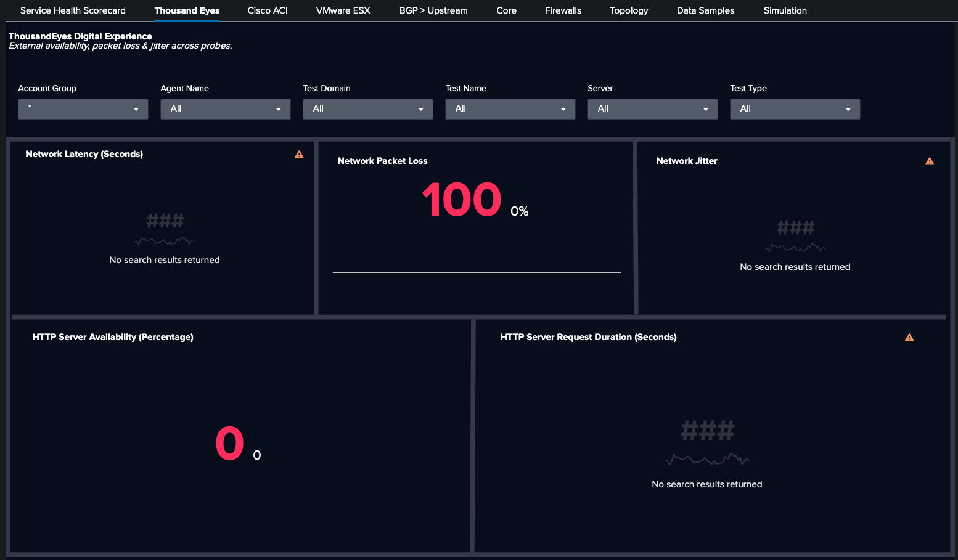Viewport: 958px width, 560px height.
Task: Click the Account Group filter label
Action: (47, 88)
